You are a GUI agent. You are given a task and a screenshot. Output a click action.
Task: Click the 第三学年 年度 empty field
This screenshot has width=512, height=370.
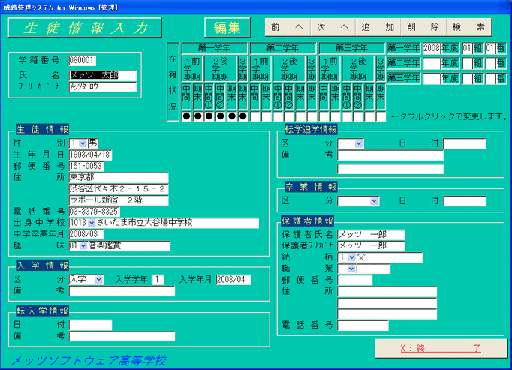431,79
